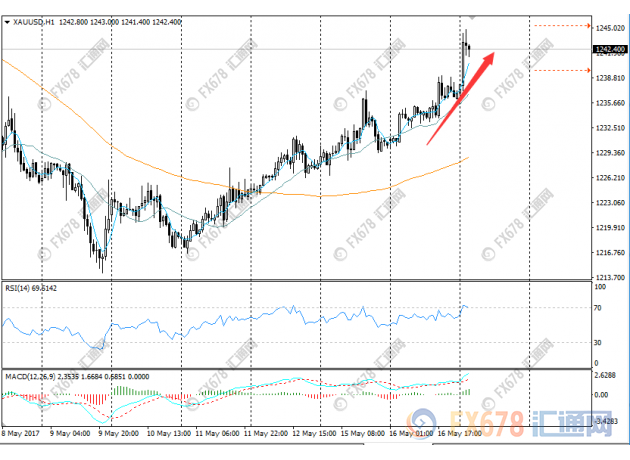Click the RSI 70 level scale label
Image resolution: width=630 pixels, height=460 pixels.
coord(597,307)
